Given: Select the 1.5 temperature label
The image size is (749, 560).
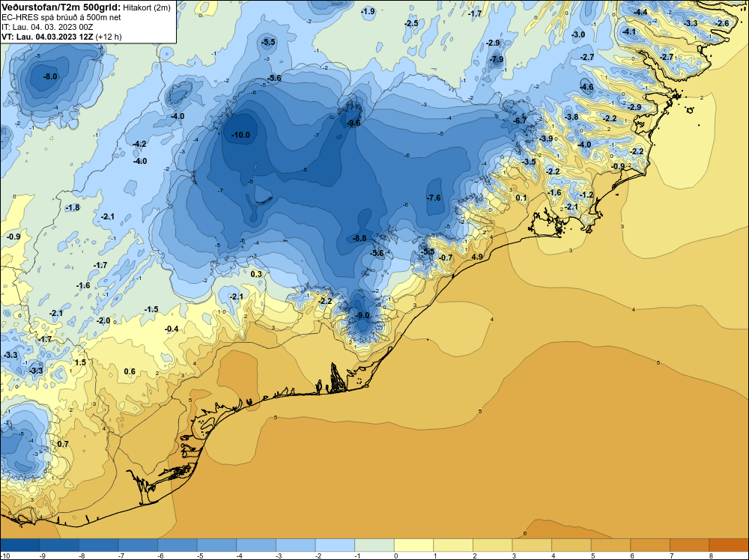Looking at the screenshot, I should click(80, 362).
